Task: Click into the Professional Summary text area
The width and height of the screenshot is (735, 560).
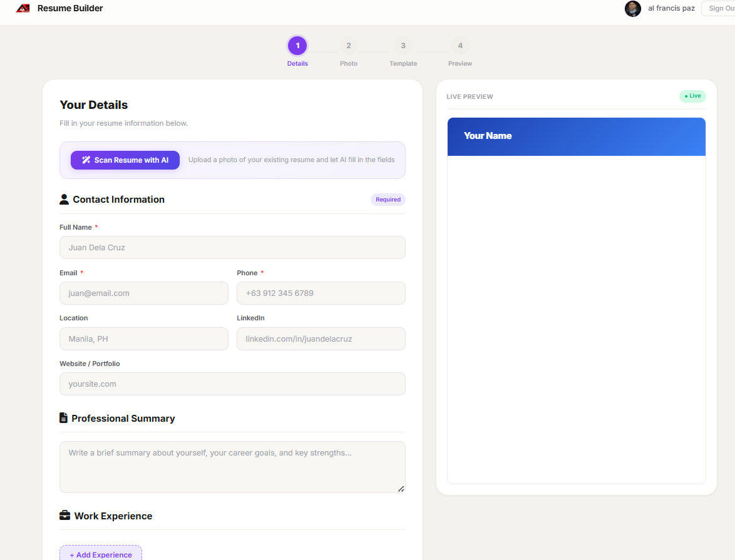Action: coord(232,467)
